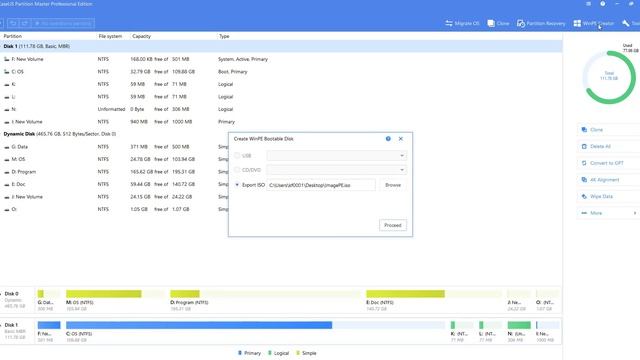Select the D: Program partition row
The width and height of the screenshot is (640, 360).
(114, 172)
